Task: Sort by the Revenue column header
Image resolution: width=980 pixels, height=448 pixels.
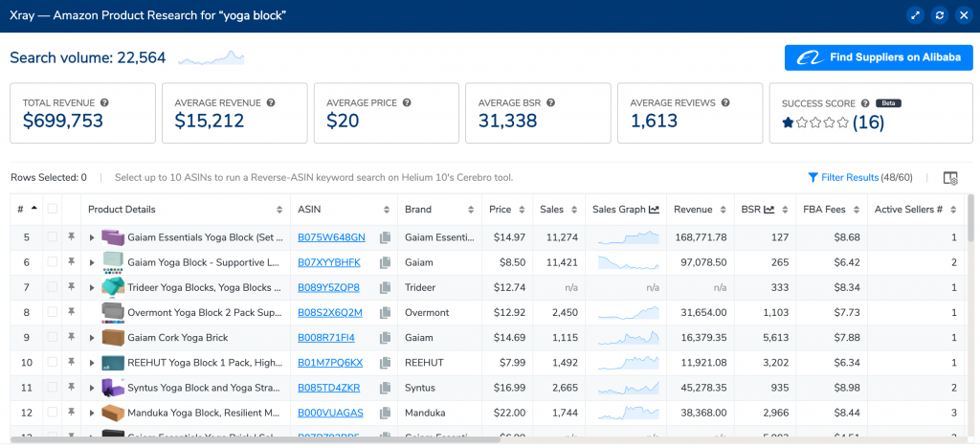Action: [x=692, y=210]
